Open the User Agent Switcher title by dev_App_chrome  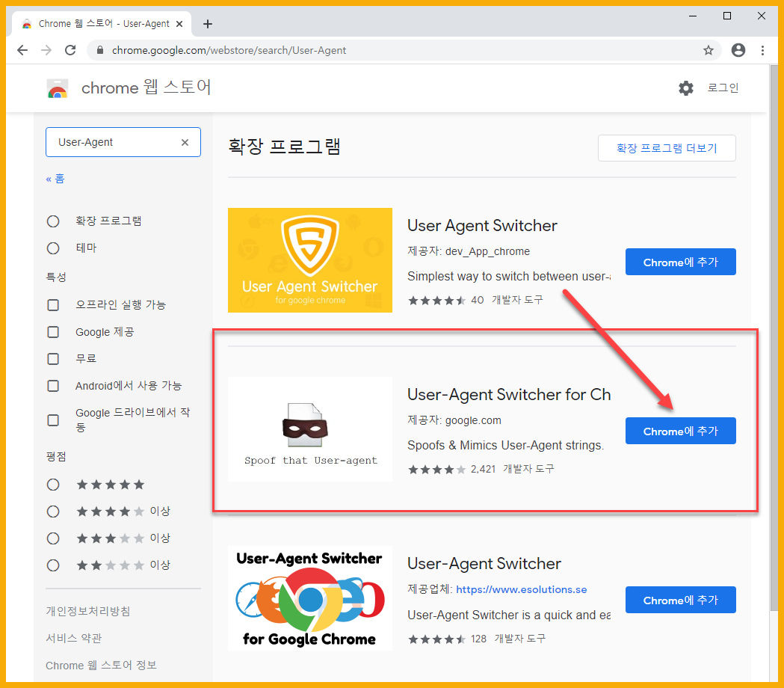coord(482,226)
